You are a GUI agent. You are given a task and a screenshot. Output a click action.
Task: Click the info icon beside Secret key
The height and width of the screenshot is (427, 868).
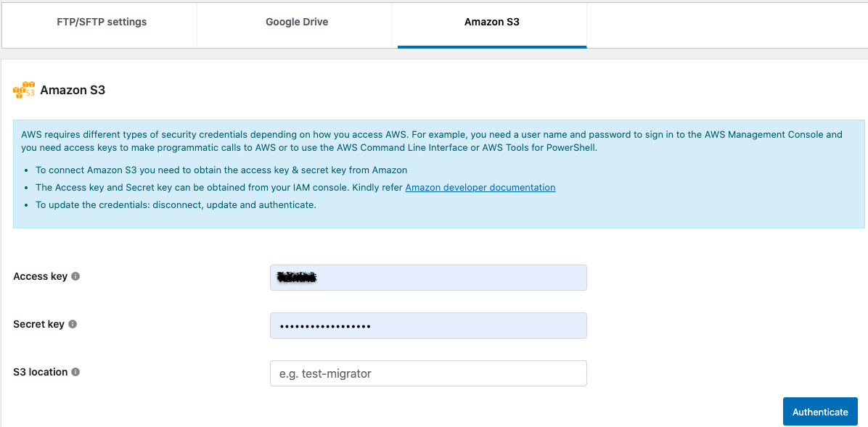coord(73,324)
